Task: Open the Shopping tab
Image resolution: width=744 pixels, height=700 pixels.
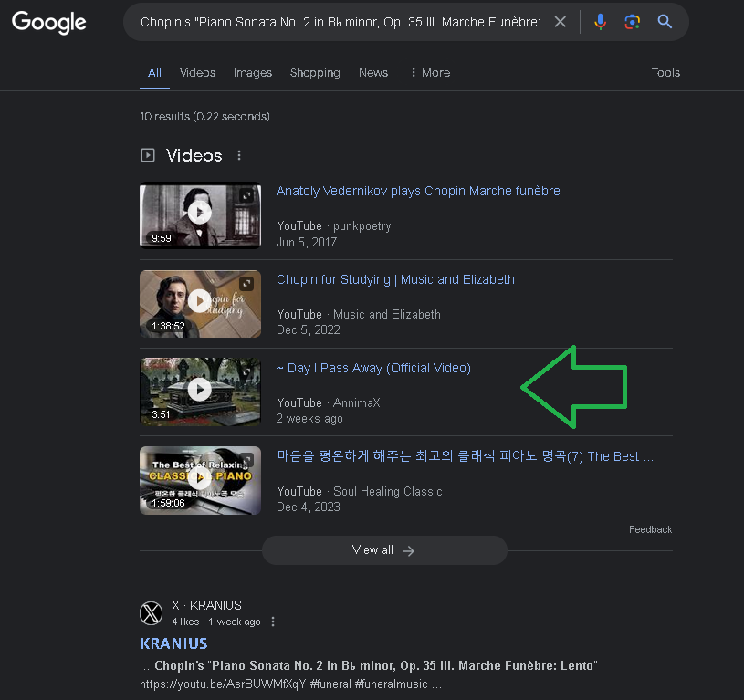Action: point(315,73)
